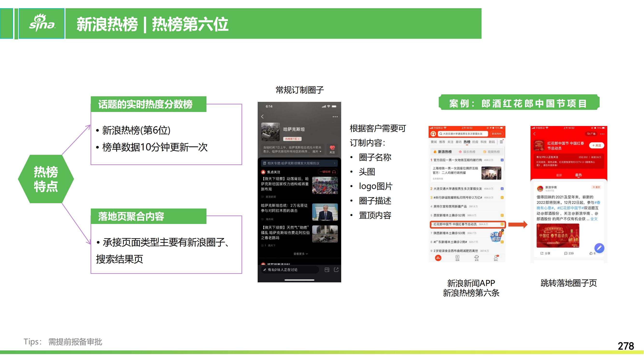Tap the 新闻有料 button in the orange header
644x362 pixels.
coord(496,134)
